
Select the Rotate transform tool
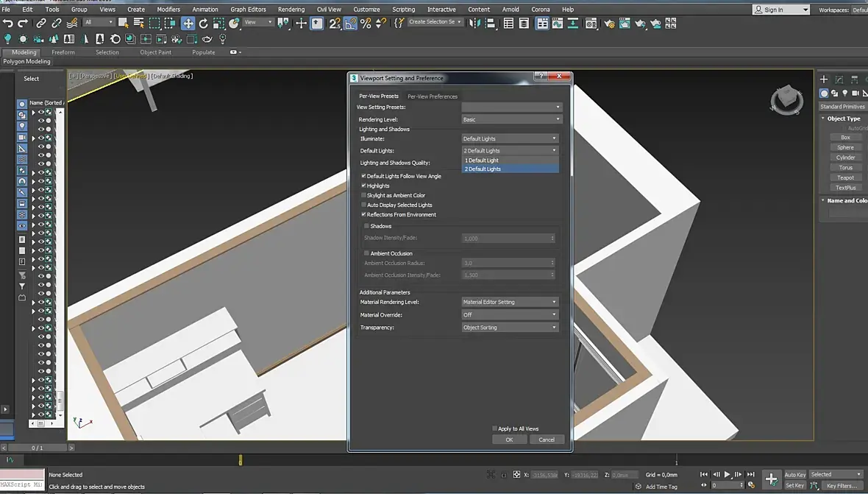pyautogui.click(x=204, y=24)
